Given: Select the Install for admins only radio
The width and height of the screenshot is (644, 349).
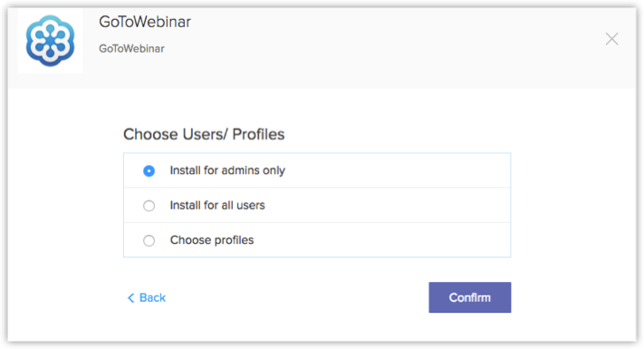Looking at the screenshot, I should point(149,170).
